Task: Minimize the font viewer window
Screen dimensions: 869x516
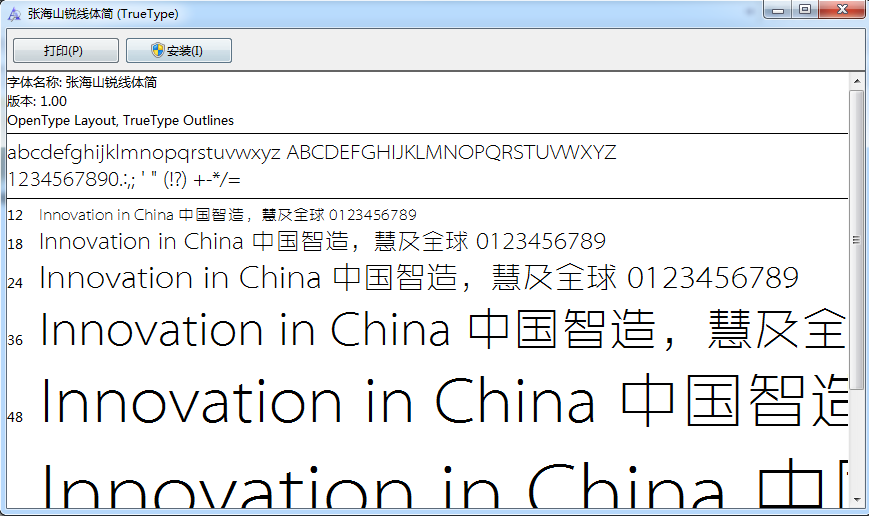Action: (778, 9)
